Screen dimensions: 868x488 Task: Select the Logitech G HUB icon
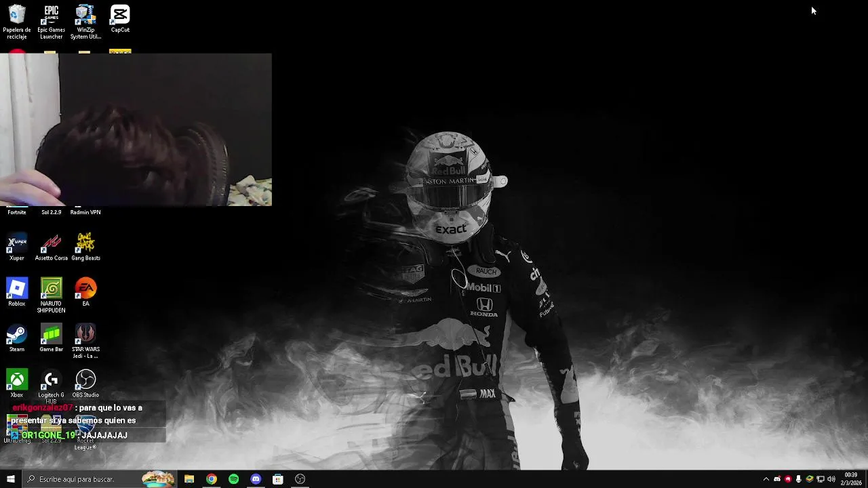pyautogui.click(x=51, y=387)
